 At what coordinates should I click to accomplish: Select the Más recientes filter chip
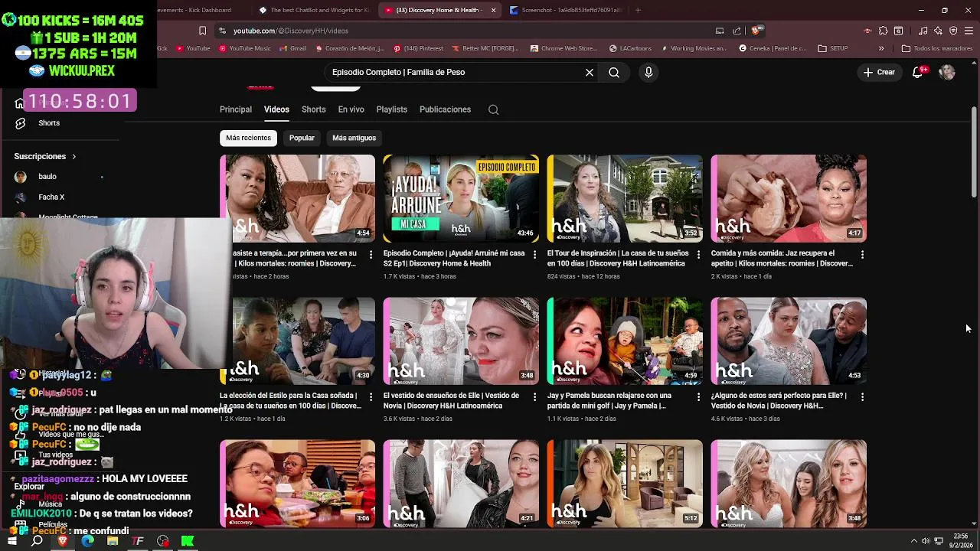248,138
